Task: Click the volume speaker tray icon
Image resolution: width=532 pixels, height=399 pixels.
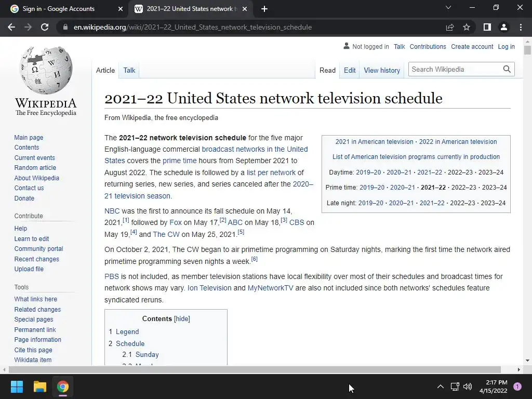Action: coord(468,387)
